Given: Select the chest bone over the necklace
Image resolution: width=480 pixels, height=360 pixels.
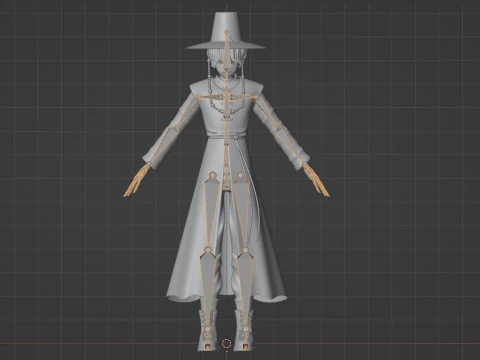Looking at the screenshot, I should tap(226, 105).
